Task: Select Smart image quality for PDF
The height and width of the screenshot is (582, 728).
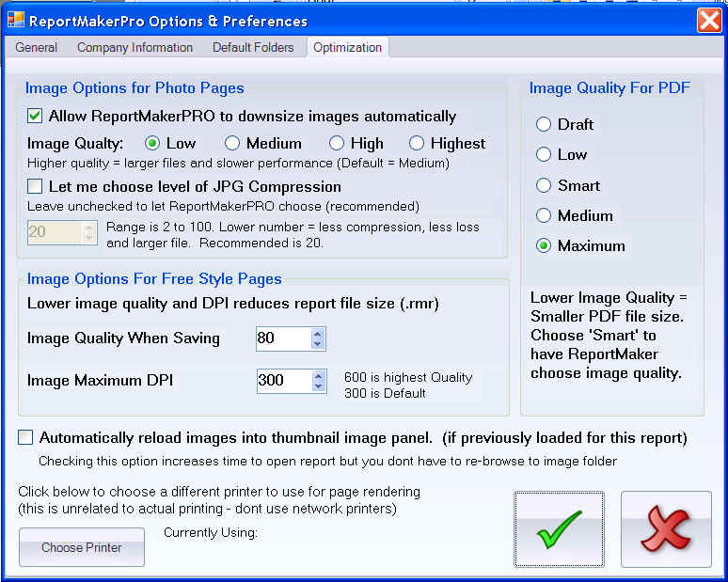Action: point(544,185)
